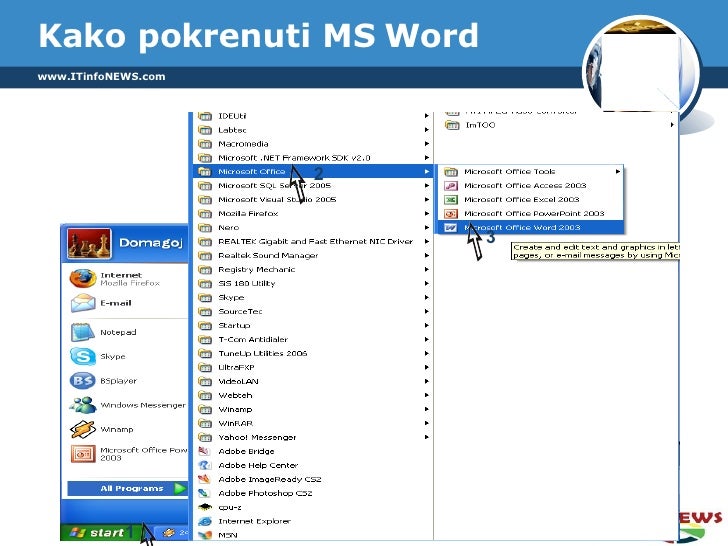Image resolution: width=728 pixels, height=546 pixels.
Task: Click the user name Domagoj
Action: pos(151,243)
